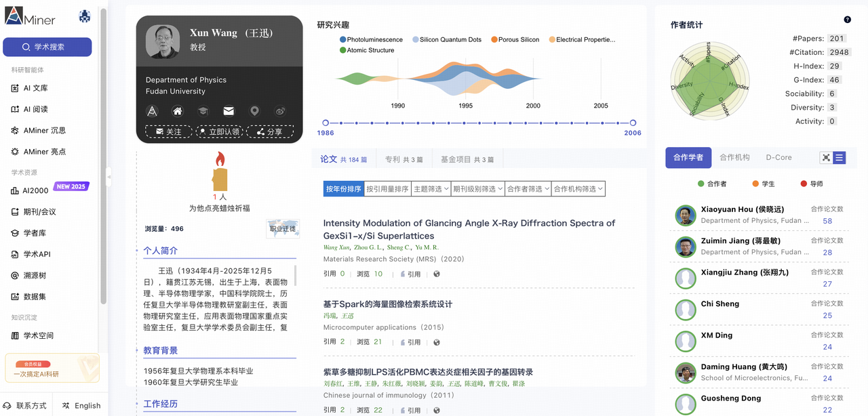Viewport: 868px width, 416px height.
Task: Select 按年份排序 sort option
Action: (x=344, y=189)
